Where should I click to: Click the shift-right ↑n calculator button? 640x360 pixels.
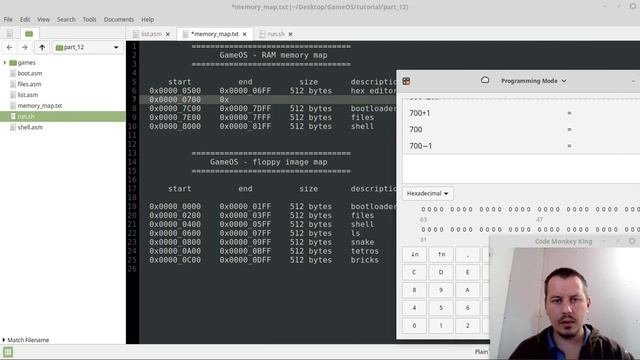click(x=441, y=254)
